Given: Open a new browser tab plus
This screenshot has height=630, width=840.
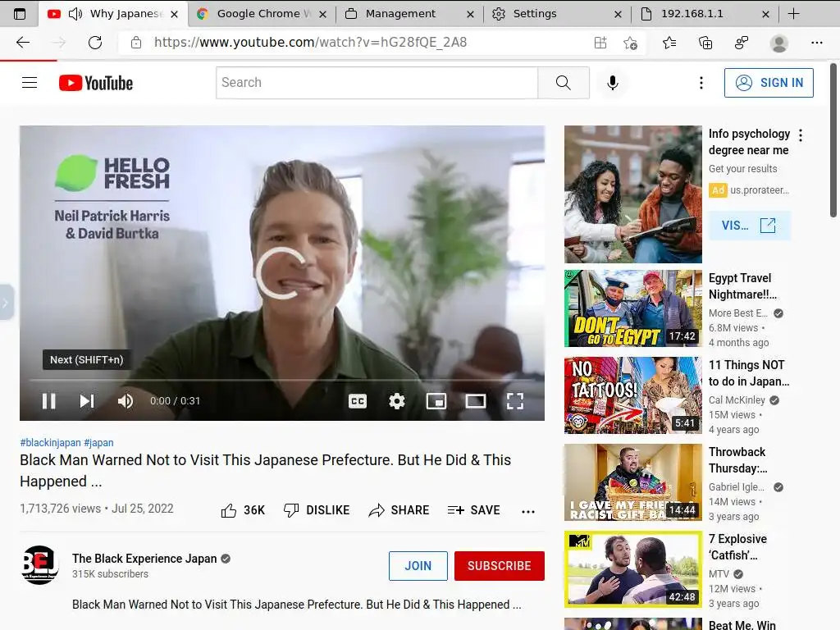Looking at the screenshot, I should coord(794,14).
